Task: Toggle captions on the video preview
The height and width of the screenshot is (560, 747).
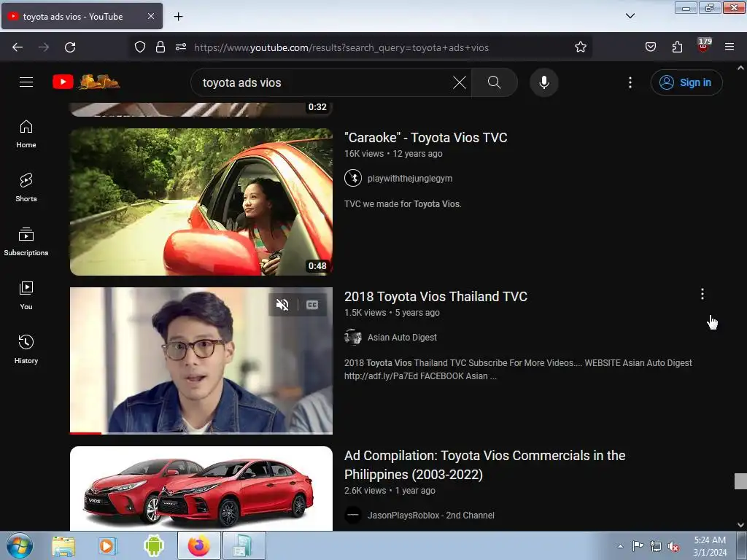Action: coord(312,305)
